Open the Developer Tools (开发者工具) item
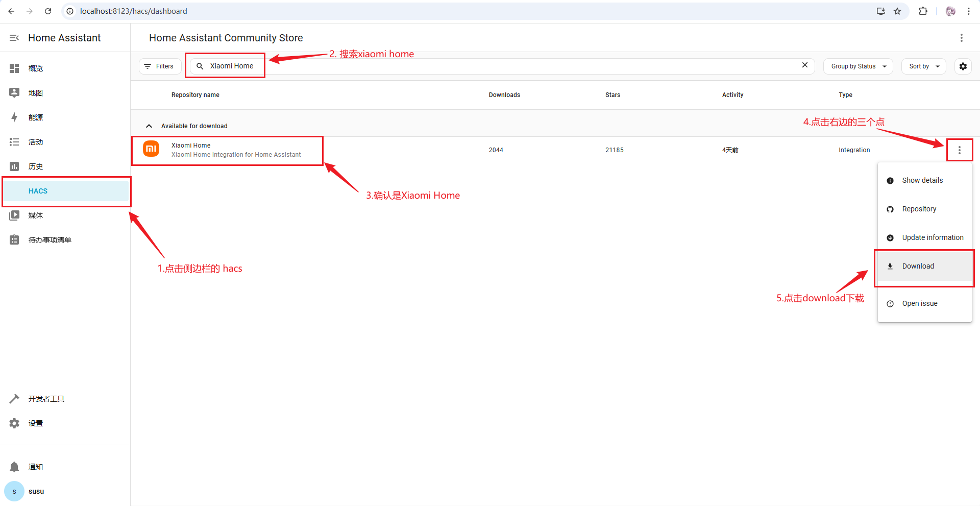The image size is (980, 506). 46,399
